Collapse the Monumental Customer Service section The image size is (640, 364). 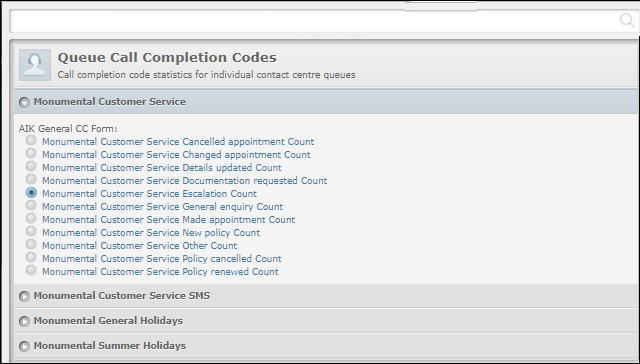pyautogui.click(x=24, y=102)
